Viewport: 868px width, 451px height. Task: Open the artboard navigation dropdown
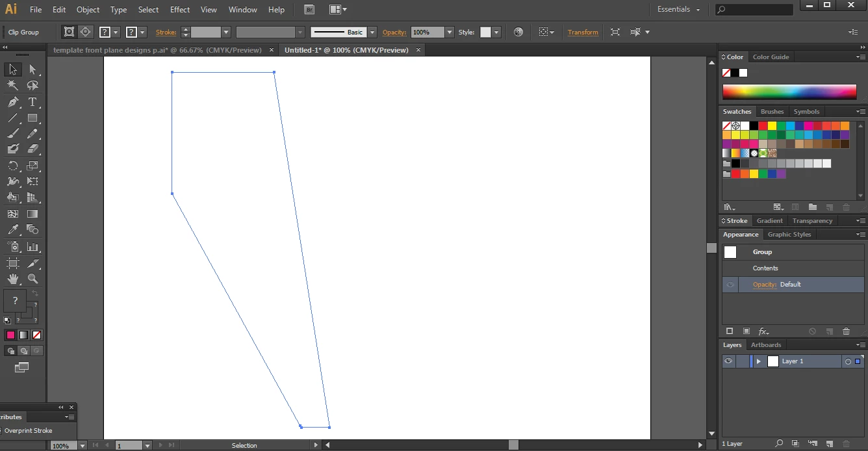pyautogui.click(x=147, y=446)
